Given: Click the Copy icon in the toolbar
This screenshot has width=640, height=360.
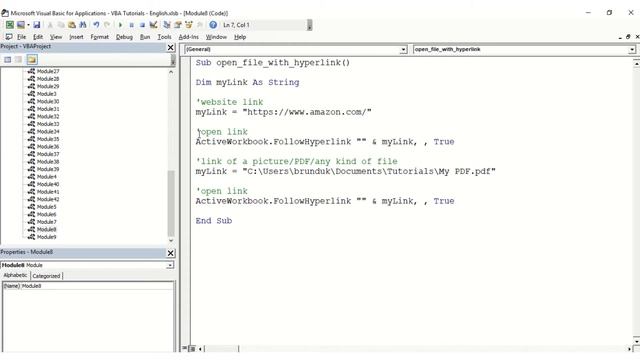Looking at the screenshot, I should coord(61,25).
